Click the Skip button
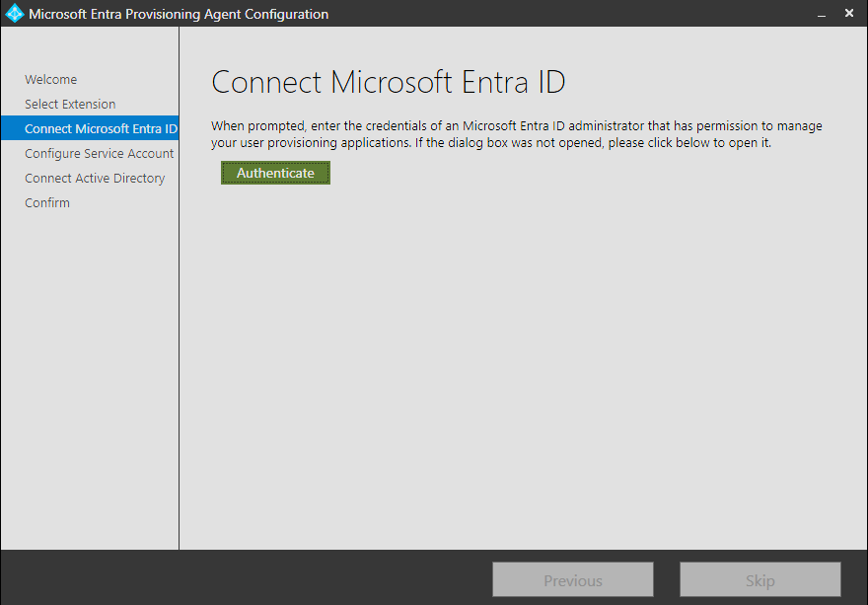868x605 pixels. pyautogui.click(x=759, y=580)
